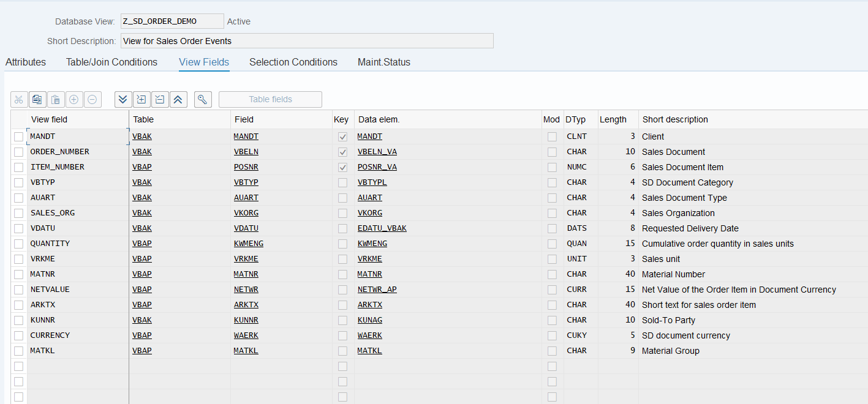Image resolution: width=868 pixels, height=404 pixels.
Task: Click the Short Description input field
Action: [x=307, y=41]
